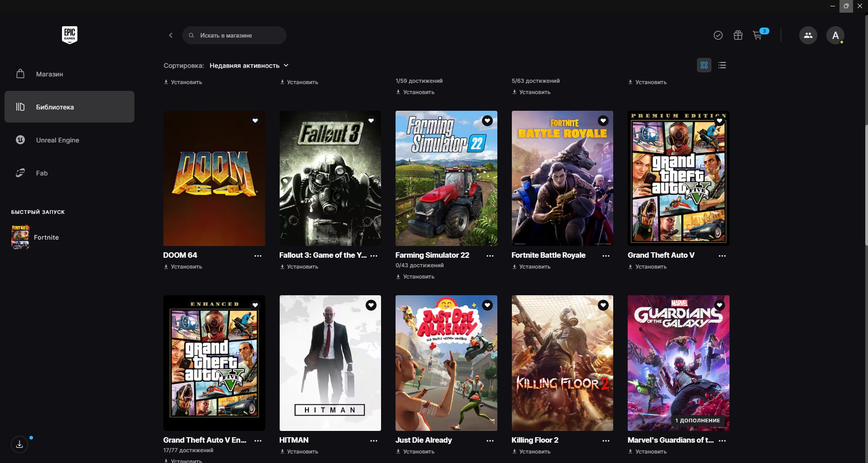Switch to list view layout
This screenshot has width=868, height=463.
[722, 65]
